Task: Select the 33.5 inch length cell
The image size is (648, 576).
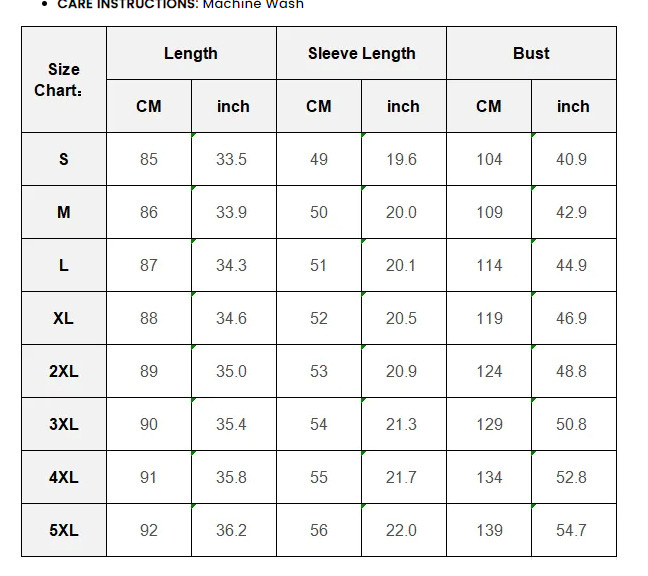Action: (234, 159)
